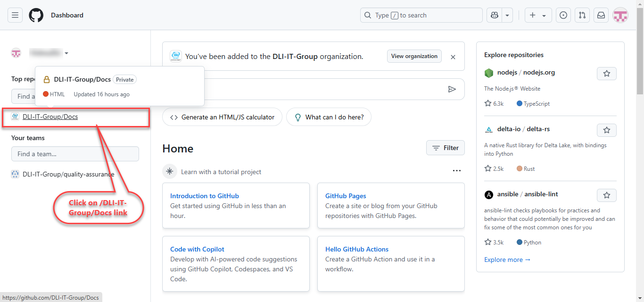
Task: Open the hamburger navigation menu
Action: [x=15, y=15]
